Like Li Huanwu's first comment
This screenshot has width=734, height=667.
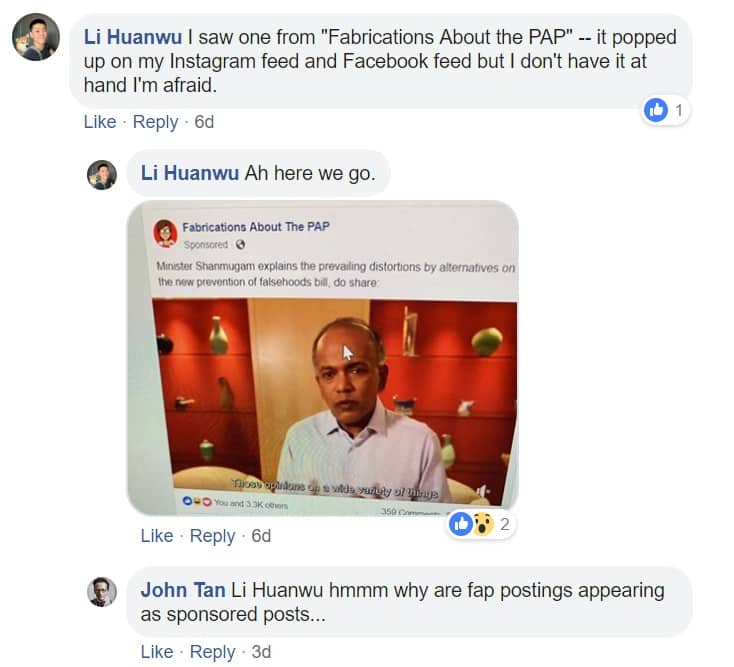click(x=100, y=122)
